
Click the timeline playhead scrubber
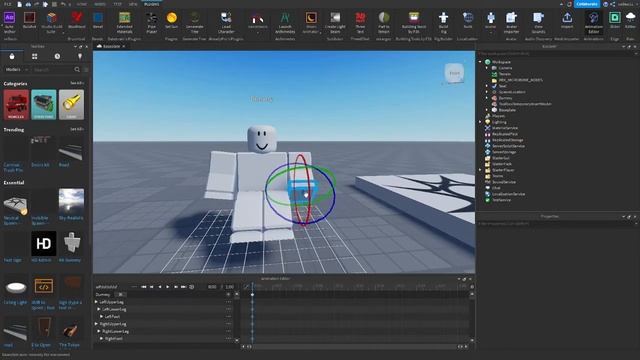click(x=252, y=294)
